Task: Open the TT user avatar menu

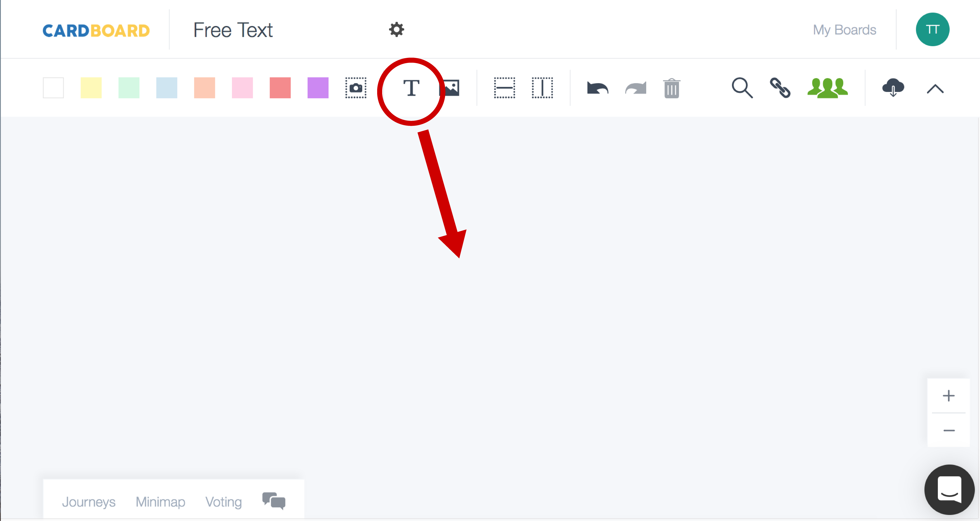Action: pos(932,30)
